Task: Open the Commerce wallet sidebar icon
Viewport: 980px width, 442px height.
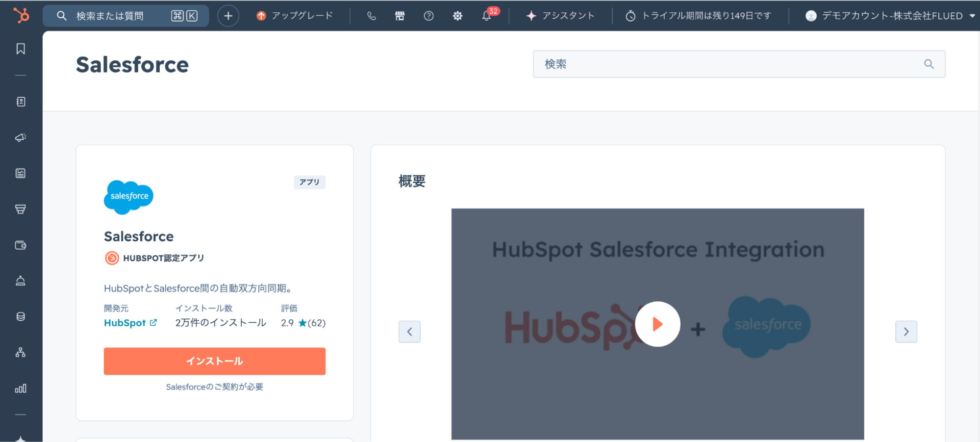Action: (x=21, y=245)
